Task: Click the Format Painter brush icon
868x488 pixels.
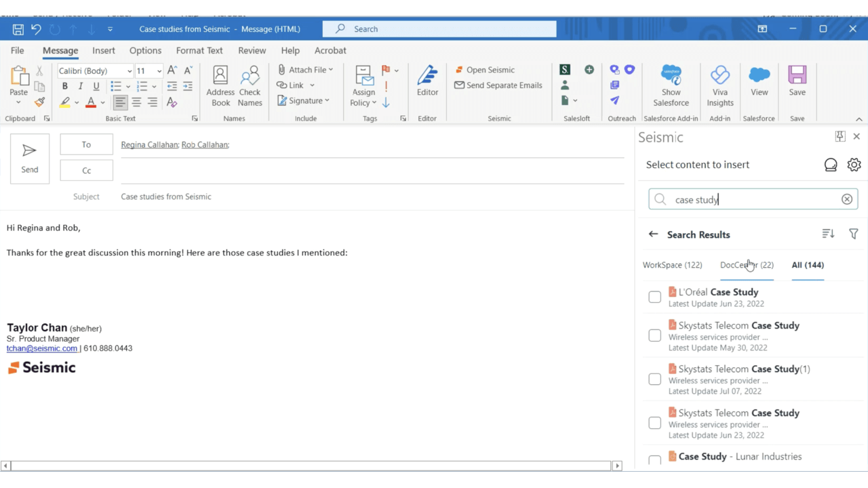Action: [39, 102]
